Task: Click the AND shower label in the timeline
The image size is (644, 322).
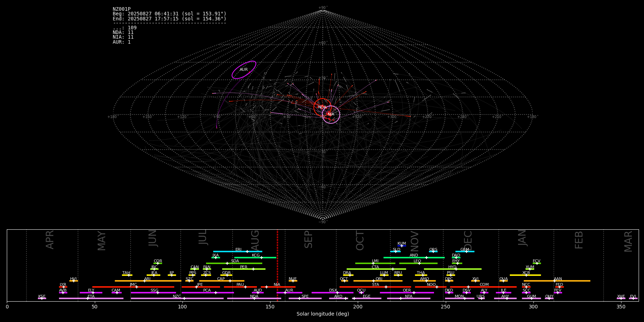Action: tap(414, 255)
